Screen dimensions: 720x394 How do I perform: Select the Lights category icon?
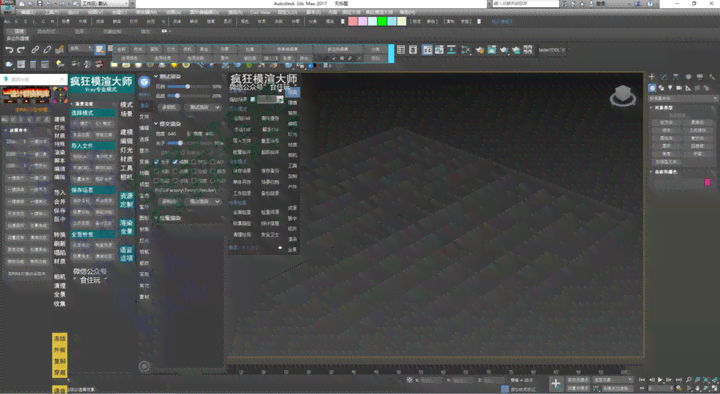(670, 88)
